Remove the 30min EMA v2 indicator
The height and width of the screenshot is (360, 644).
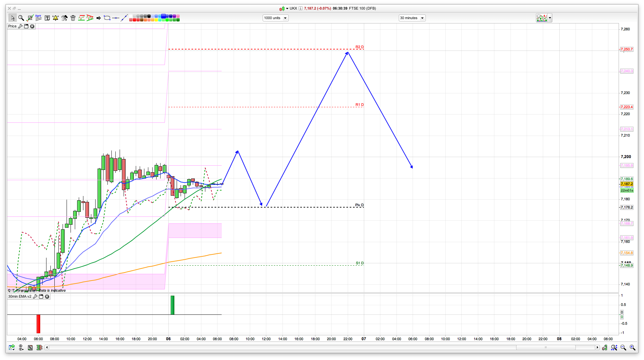tap(47, 297)
